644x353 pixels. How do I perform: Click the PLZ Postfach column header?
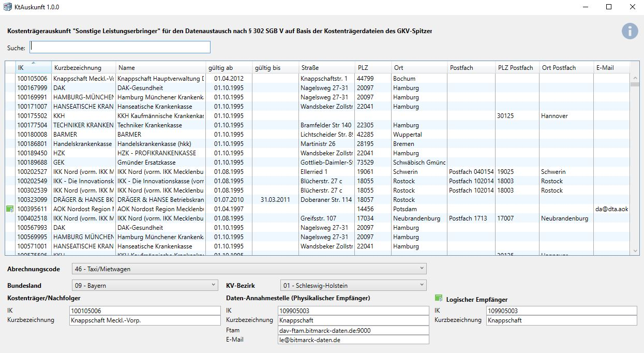[517, 67]
